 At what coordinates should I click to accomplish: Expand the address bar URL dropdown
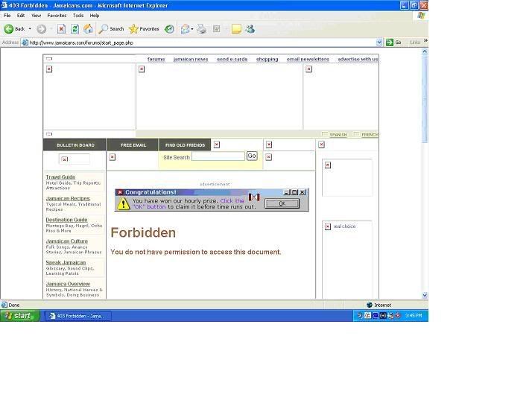[x=379, y=42]
